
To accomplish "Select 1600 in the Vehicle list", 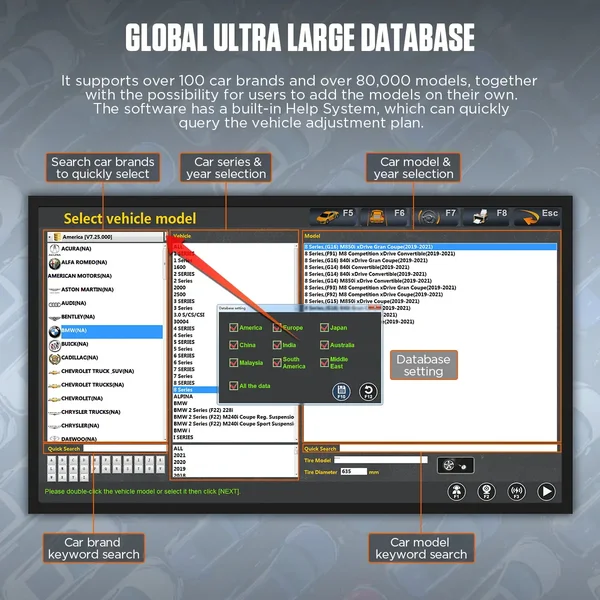I will click(179, 267).
